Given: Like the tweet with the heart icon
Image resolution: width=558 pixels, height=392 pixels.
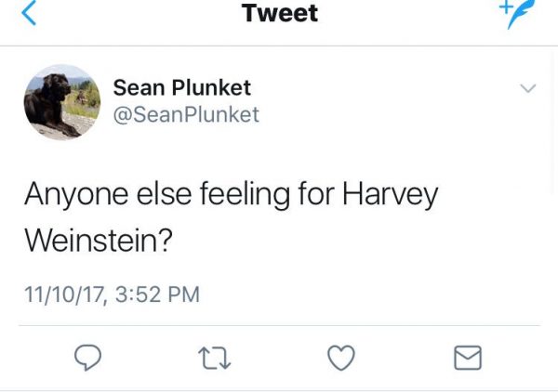Looking at the screenshot, I should pos(341,358).
